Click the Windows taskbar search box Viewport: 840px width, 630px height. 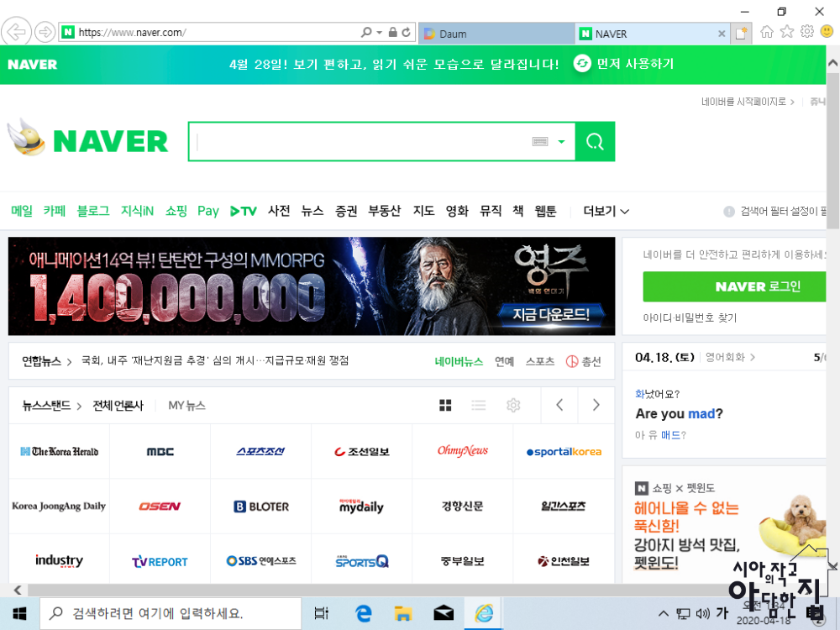171,613
